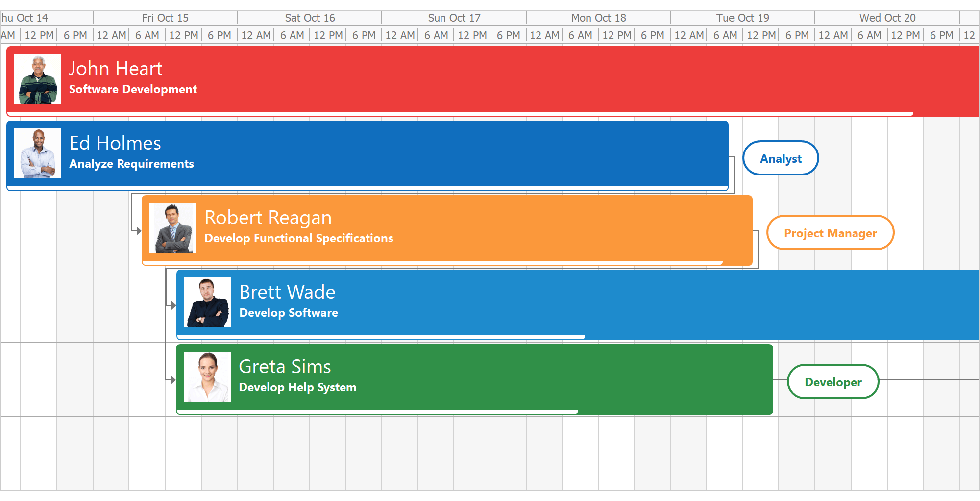Click Brett Wade's avatar photo
Viewport: 980px width, 501px height.
207,302
